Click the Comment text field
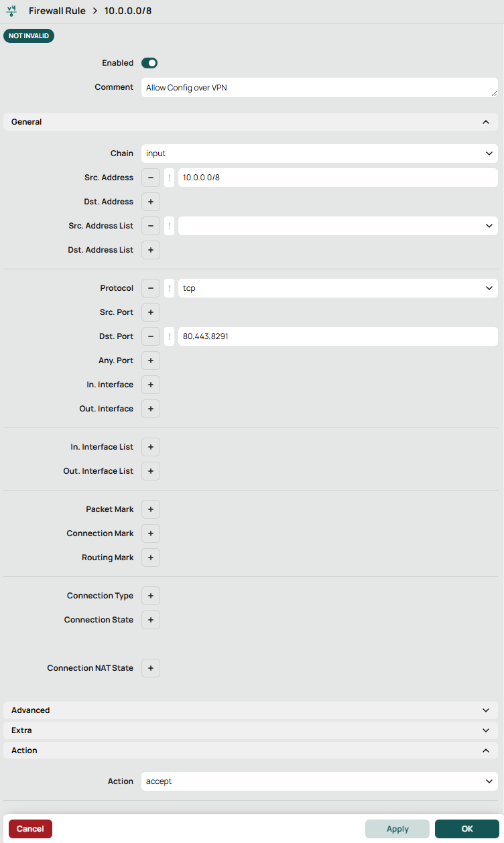Screen dimensions: 504x843 pos(319,88)
